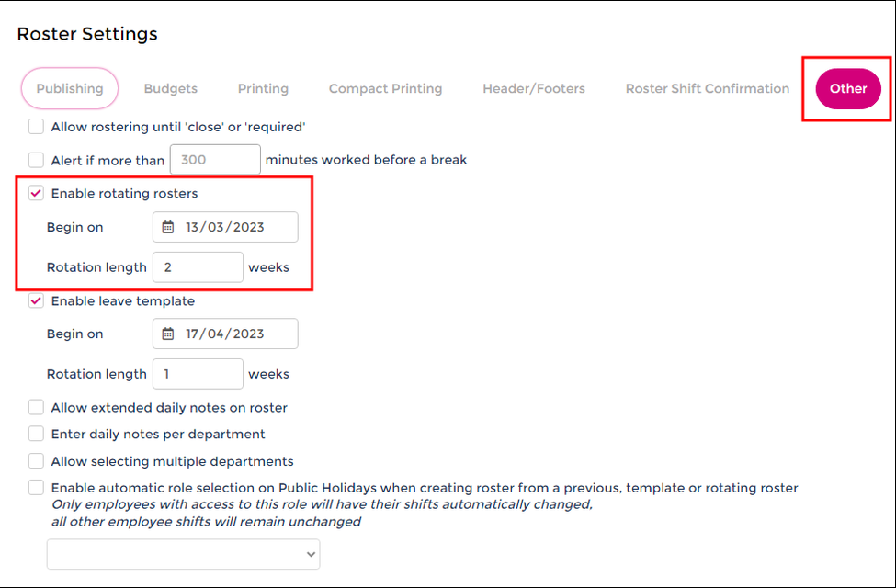Disable the Enable rotating rosters checkbox
Image resolution: width=896 pixels, height=588 pixels.
point(36,193)
